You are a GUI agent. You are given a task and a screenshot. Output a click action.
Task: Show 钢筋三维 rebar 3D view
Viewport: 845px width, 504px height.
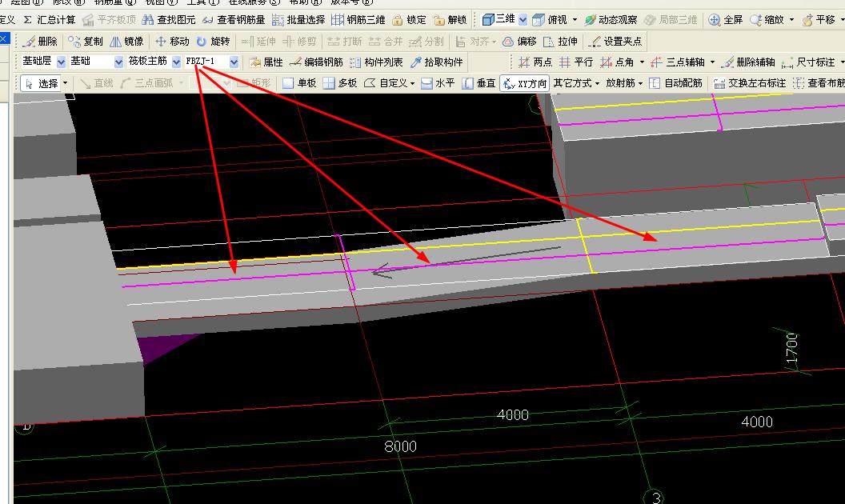tap(358, 20)
